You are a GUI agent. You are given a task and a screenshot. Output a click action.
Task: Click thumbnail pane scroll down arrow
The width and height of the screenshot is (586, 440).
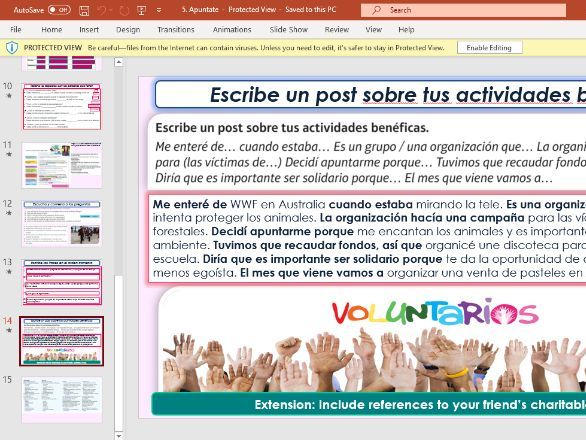(x=118, y=436)
